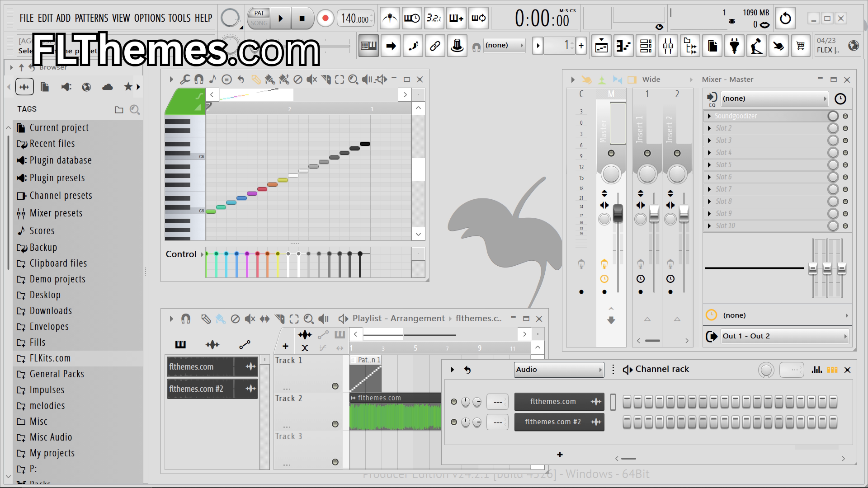Open the piano roll view
The width and height of the screenshot is (868, 488).
coord(623,46)
